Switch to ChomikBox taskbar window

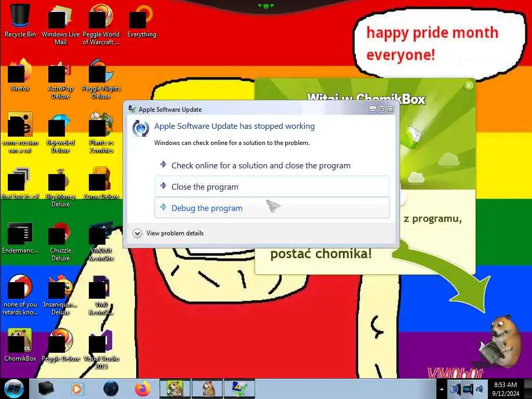(175, 389)
